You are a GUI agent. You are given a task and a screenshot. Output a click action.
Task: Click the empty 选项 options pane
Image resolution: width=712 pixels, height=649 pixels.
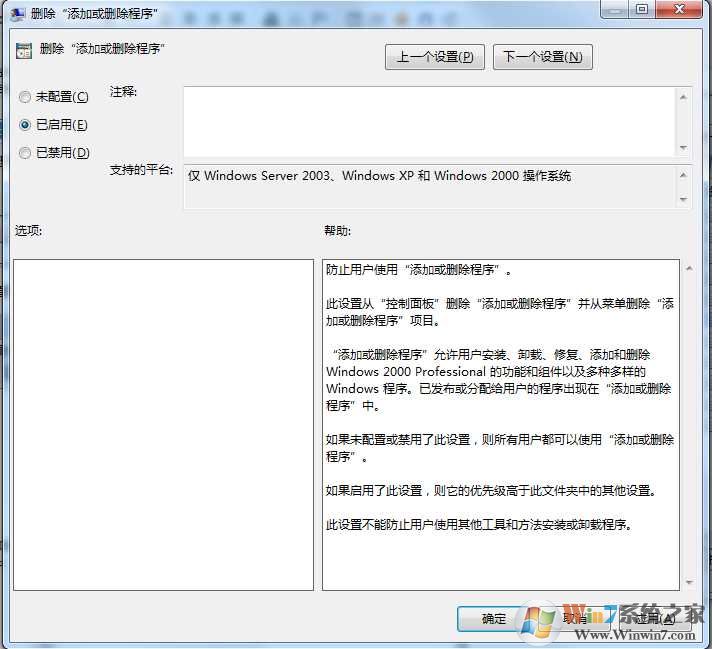tap(163, 425)
